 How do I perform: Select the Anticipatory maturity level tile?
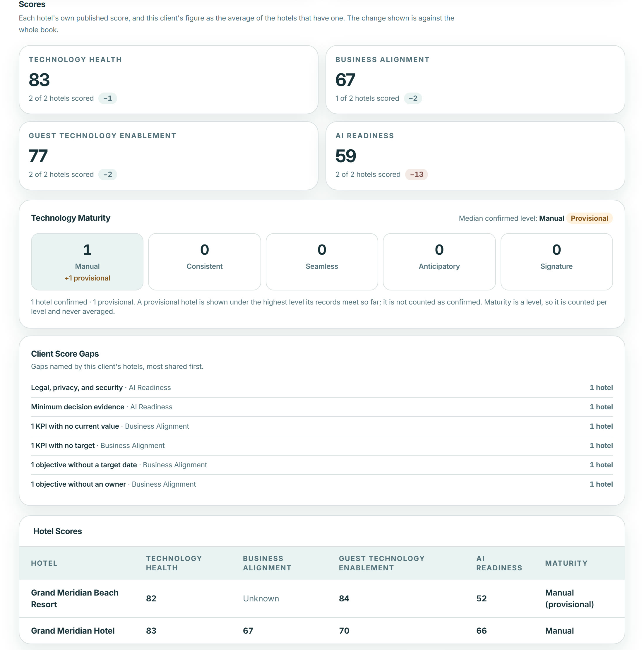(x=439, y=262)
